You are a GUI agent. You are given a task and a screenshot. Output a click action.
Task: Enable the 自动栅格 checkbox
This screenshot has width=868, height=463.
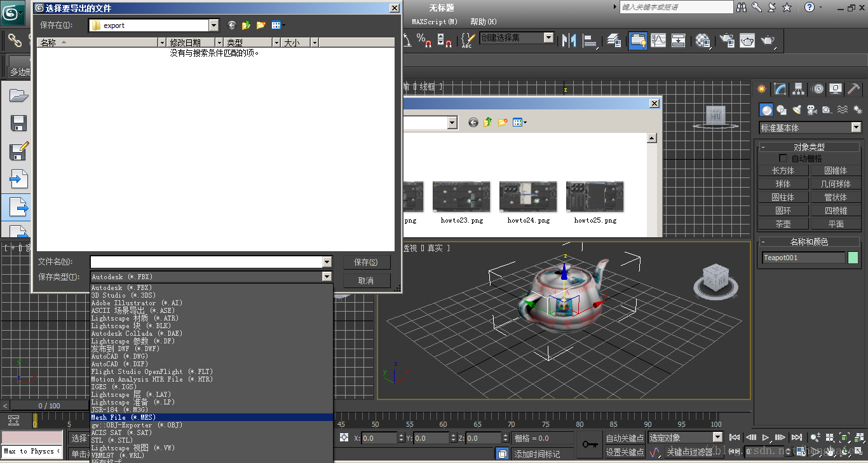tap(783, 158)
